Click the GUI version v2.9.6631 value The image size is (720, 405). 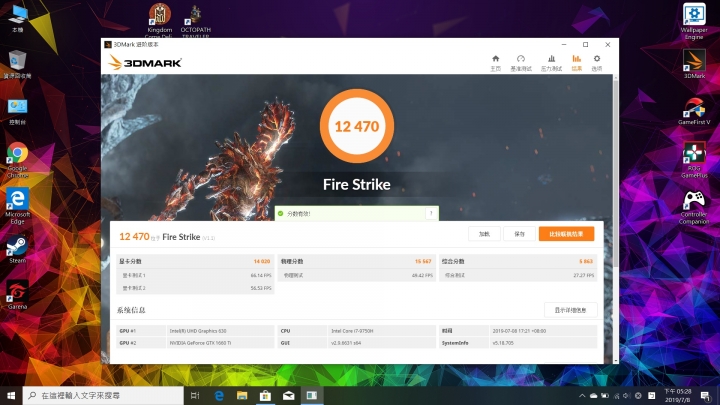[x=346, y=343]
